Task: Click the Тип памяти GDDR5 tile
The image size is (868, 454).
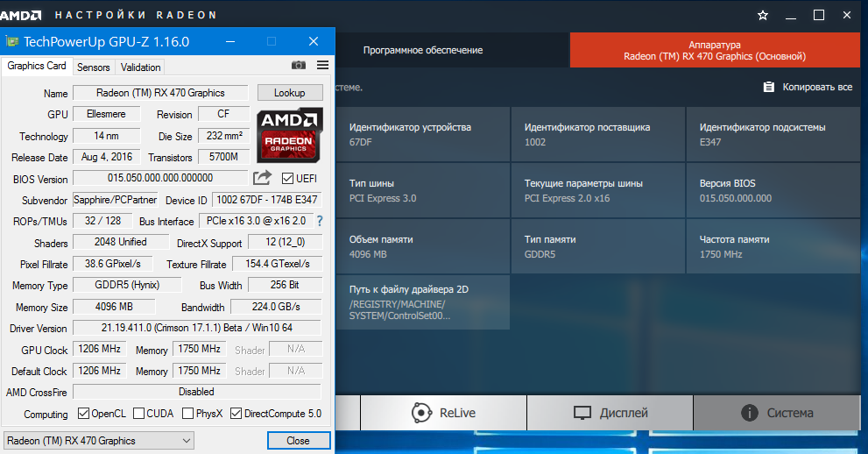Action: coord(598,246)
